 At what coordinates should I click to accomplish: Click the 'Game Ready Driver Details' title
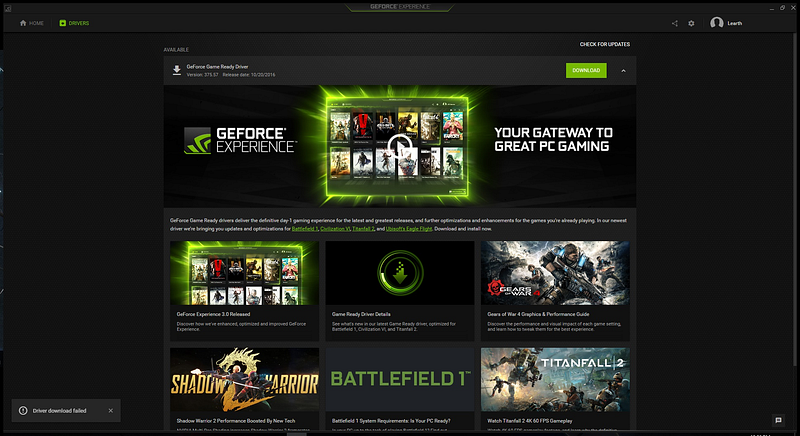(x=361, y=314)
